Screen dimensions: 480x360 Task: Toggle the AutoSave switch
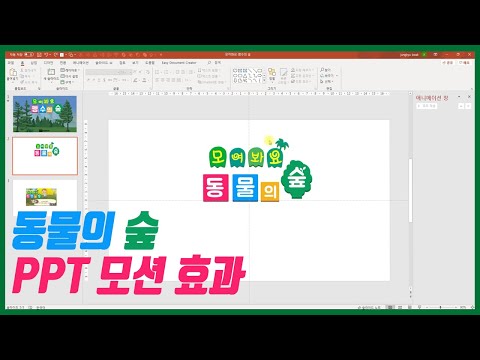click(29, 54)
